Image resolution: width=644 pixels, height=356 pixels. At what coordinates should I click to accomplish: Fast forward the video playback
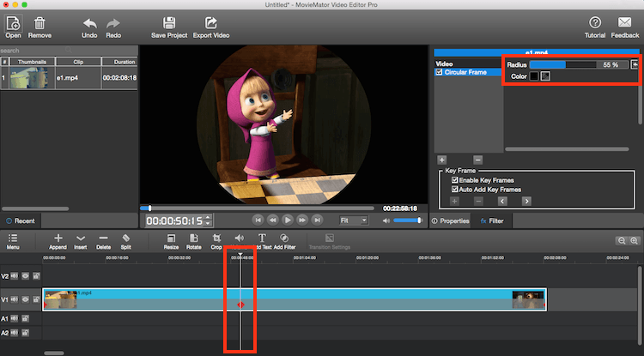[x=302, y=220]
